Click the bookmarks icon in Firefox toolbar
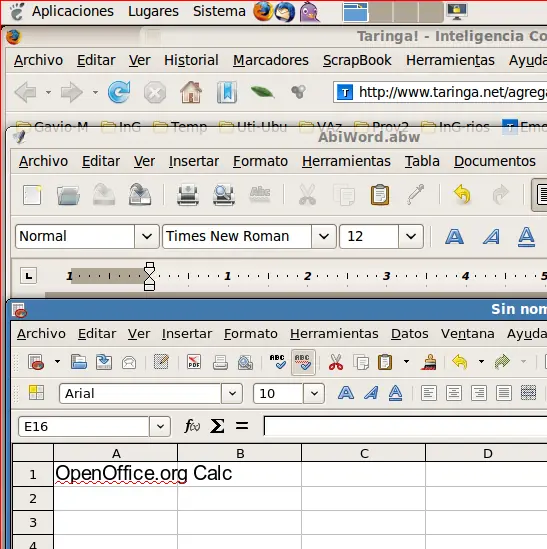 pyautogui.click(x=227, y=92)
